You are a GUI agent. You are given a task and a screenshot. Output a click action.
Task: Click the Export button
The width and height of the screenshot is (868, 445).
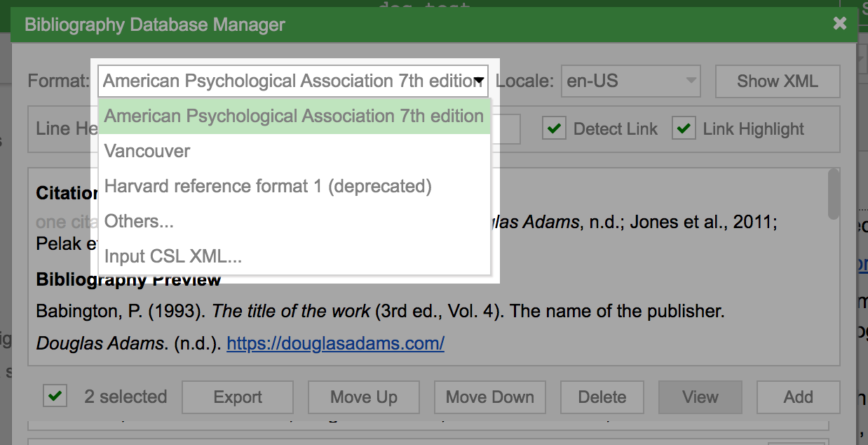[238, 397]
